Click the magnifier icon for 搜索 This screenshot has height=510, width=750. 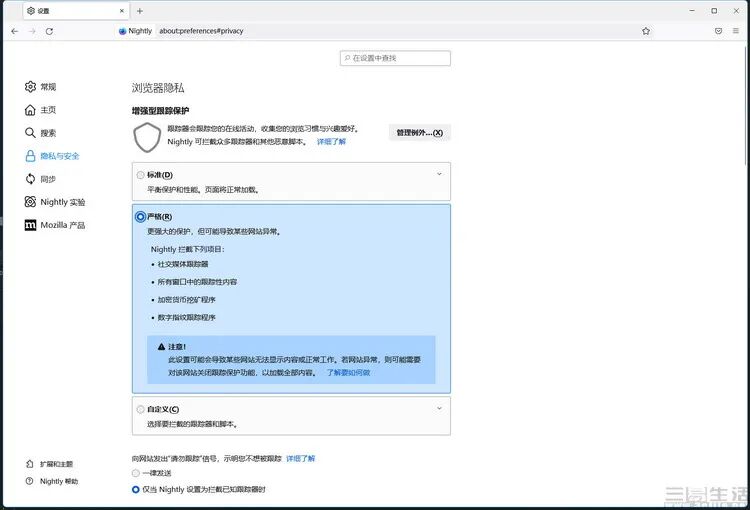pos(30,133)
